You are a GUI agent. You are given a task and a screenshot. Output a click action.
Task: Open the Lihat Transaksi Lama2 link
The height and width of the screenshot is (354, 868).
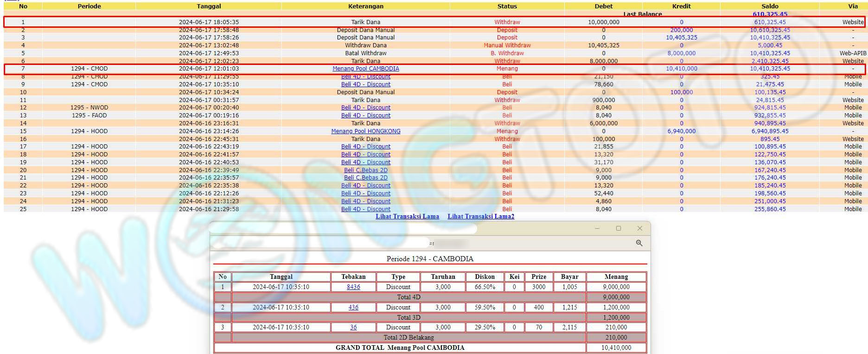pyautogui.click(x=481, y=217)
